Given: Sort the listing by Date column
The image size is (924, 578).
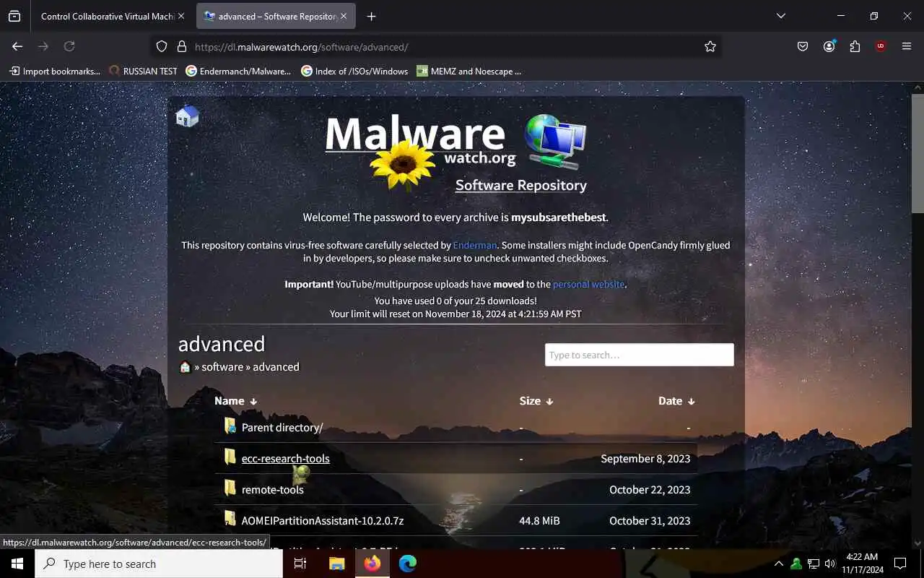Looking at the screenshot, I should click(x=676, y=400).
